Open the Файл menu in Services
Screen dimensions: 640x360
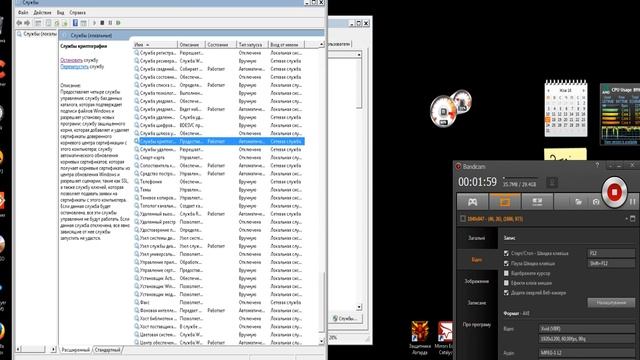click(x=23, y=13)
